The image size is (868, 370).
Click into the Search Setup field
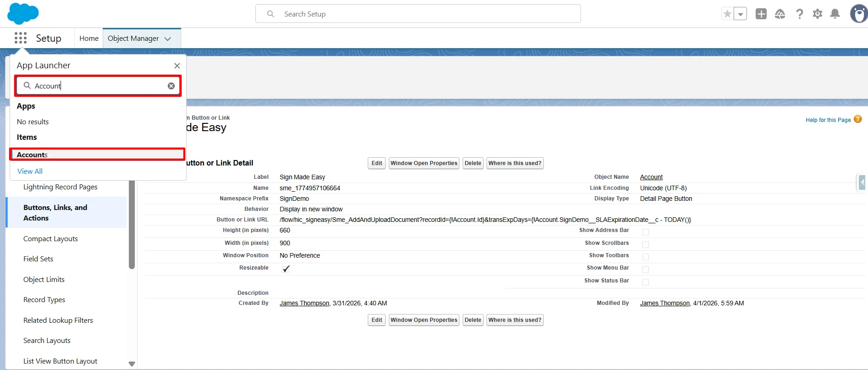coord(418,14)
